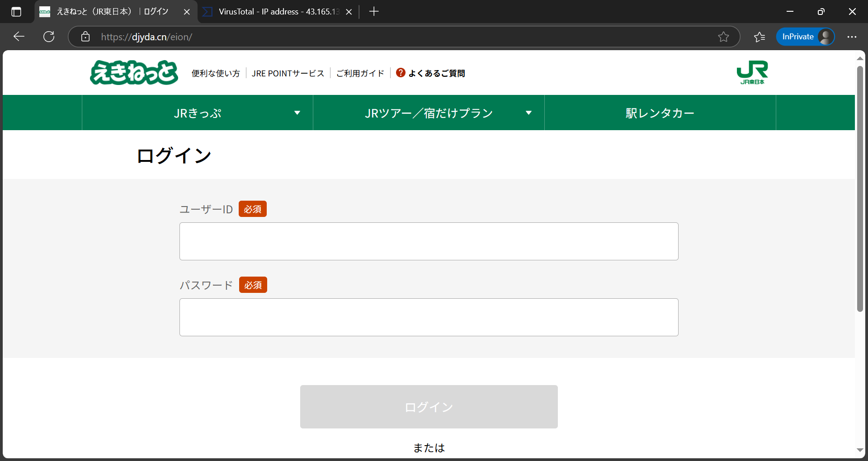View site information lock icon
The width and height of the screenshot is (868, 461).
pyautogui.click(x=85, y=37)
